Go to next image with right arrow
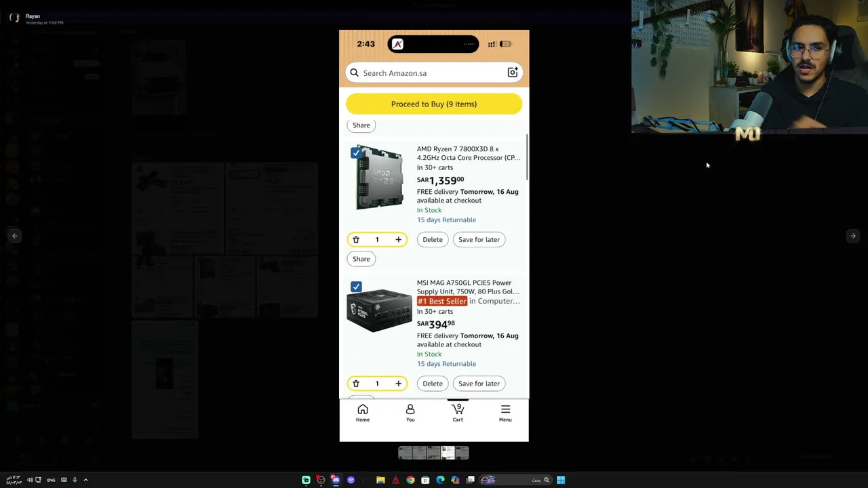Viewport: 868px width, 488px height. 852,236
